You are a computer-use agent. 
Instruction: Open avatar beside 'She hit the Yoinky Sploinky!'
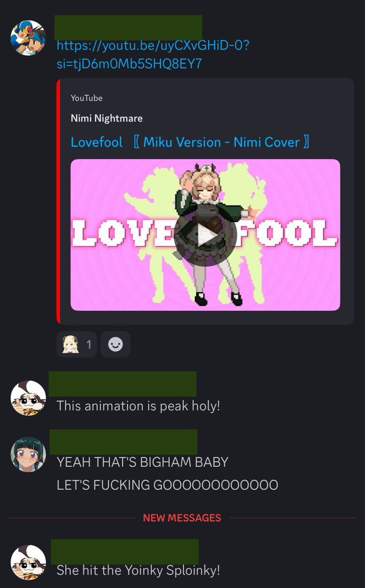point(28,563)
